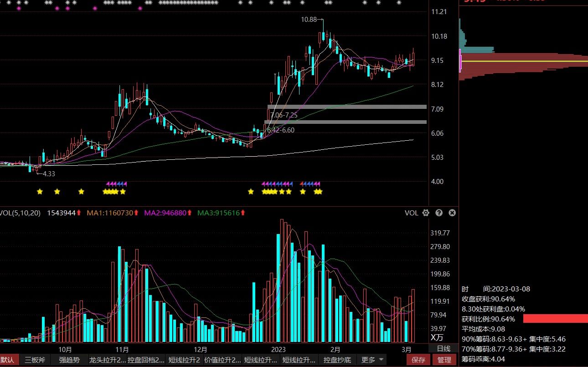Viewport: 588px width, 367px height.
Task: Open VOL indicator settings gear
Action: click(426, 213)
